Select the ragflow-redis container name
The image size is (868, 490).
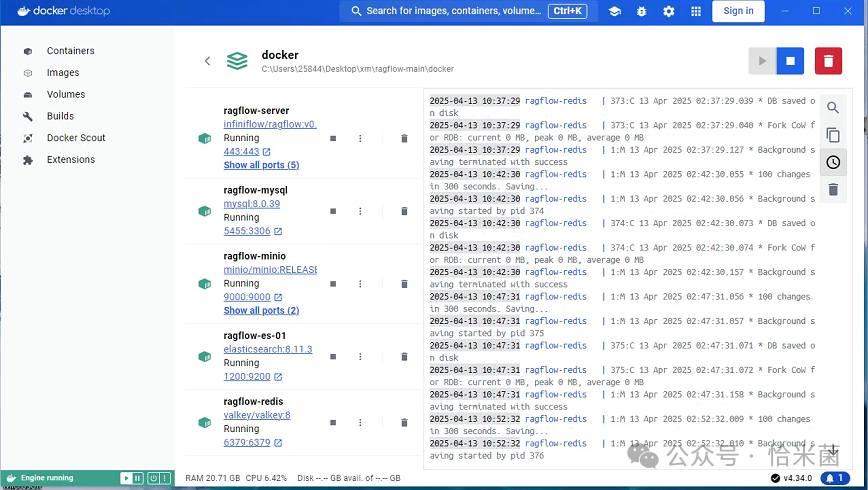point(253,401)
